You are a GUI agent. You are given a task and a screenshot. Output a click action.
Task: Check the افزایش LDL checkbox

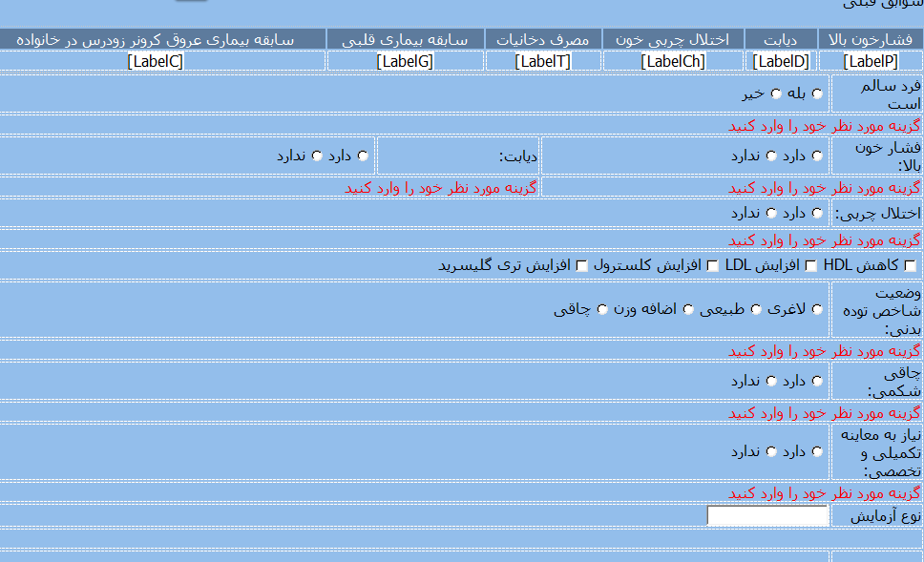tap(811, 265)
